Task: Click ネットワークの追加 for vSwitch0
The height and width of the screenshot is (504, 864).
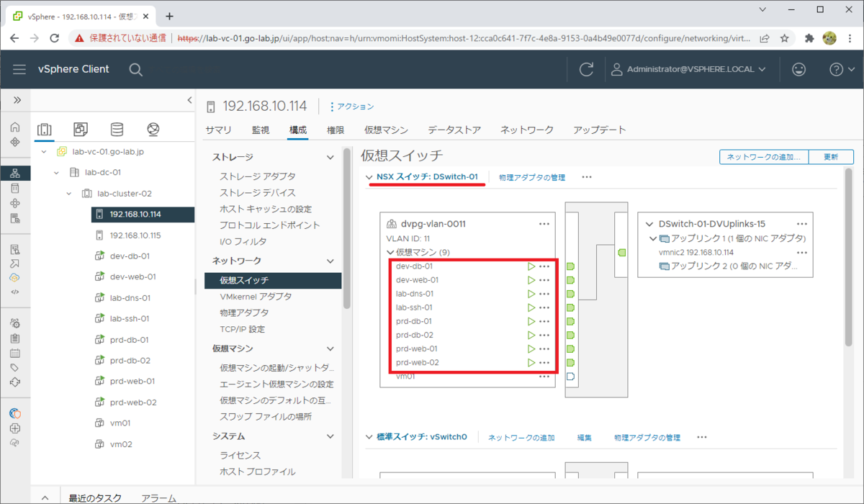Action: tap(521, 438)
